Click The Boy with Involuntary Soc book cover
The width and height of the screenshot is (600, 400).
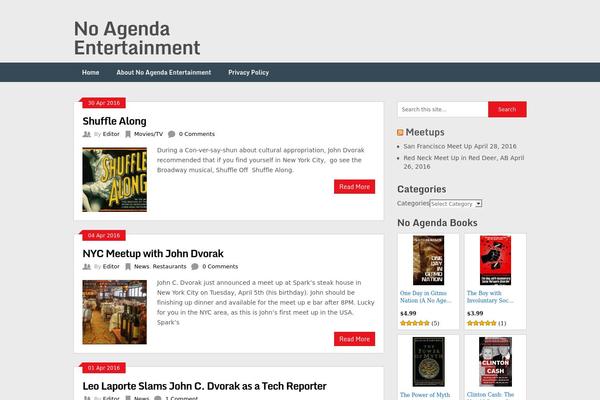click(496, 260)
